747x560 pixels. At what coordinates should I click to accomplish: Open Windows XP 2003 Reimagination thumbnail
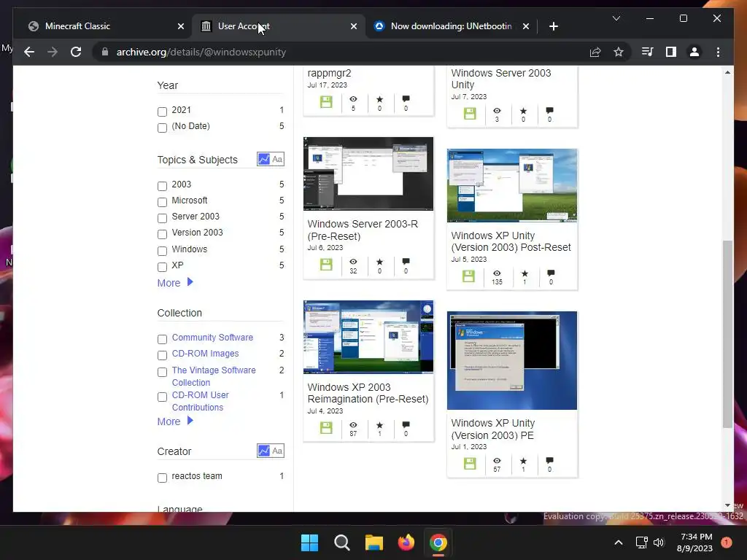368,337
